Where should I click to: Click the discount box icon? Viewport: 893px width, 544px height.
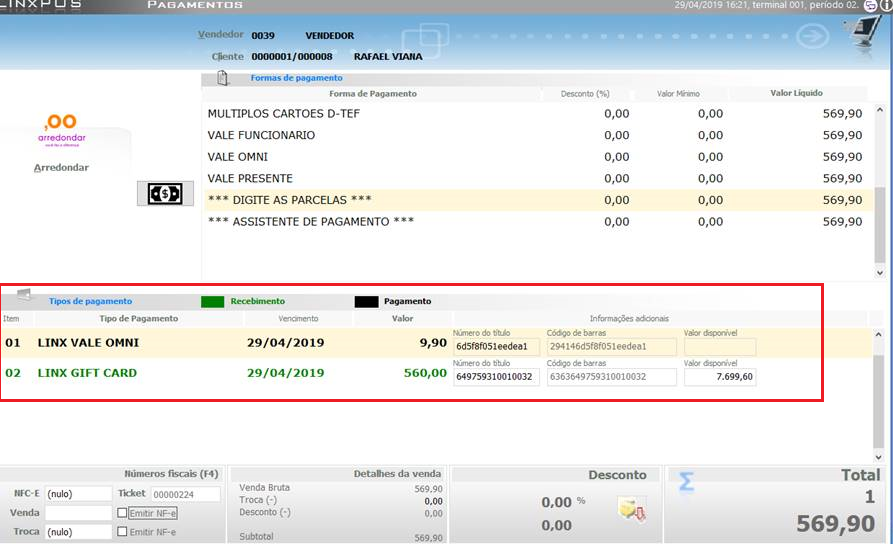coord(632,508)
